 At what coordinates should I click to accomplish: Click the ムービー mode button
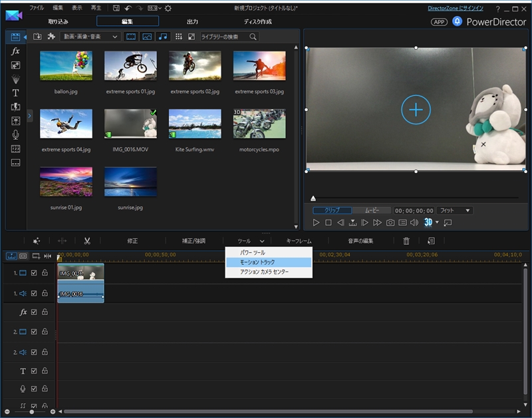point(372,210)
